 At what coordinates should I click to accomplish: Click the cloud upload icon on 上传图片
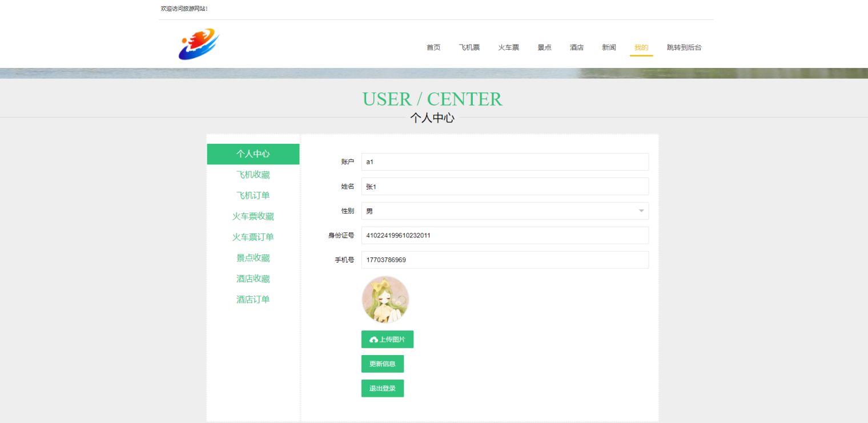pyautogui.click(x=374, y=340)
